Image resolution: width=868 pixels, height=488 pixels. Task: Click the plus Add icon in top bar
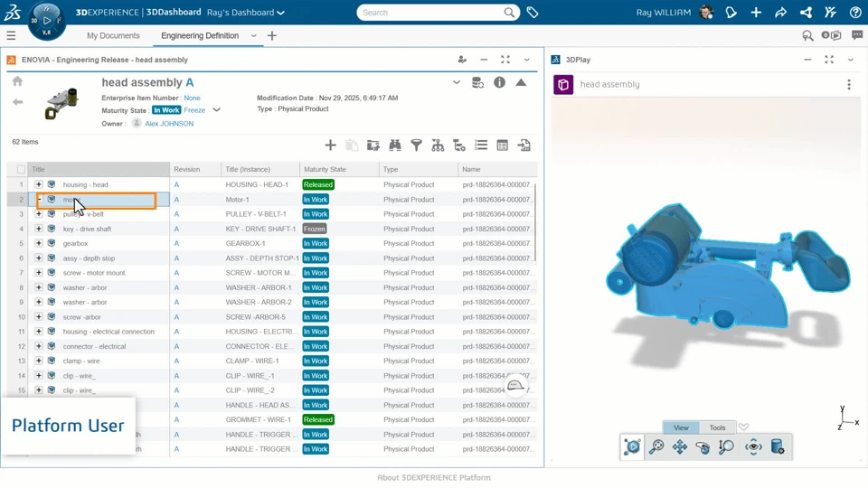[x=756, y=12]
